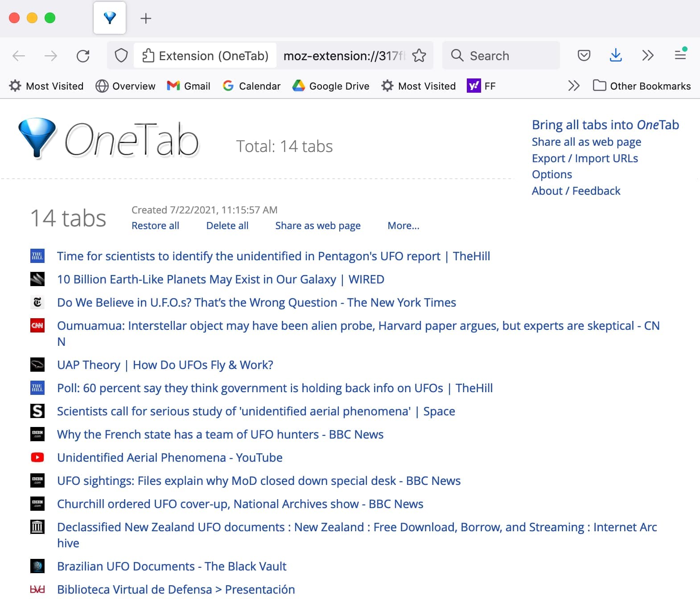Open OneTab Options
The height and width of the screenshot is (599, 700).
pos(552,174)
